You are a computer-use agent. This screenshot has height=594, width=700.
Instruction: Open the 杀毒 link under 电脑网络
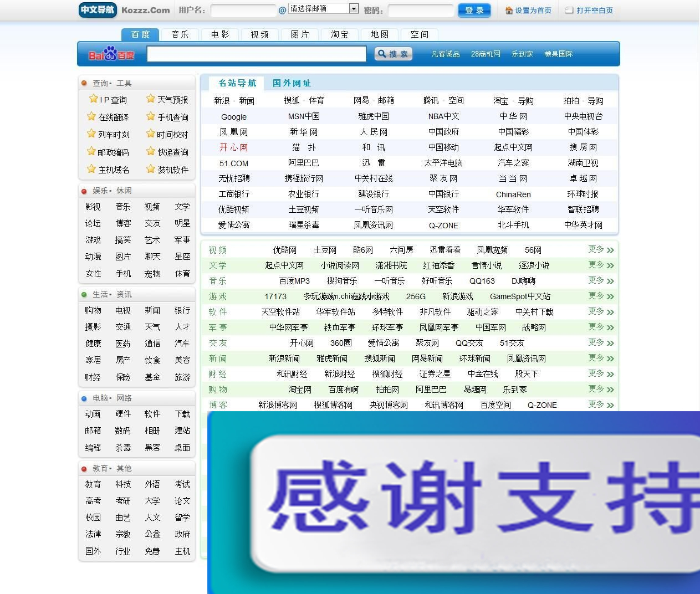(123, 447)
